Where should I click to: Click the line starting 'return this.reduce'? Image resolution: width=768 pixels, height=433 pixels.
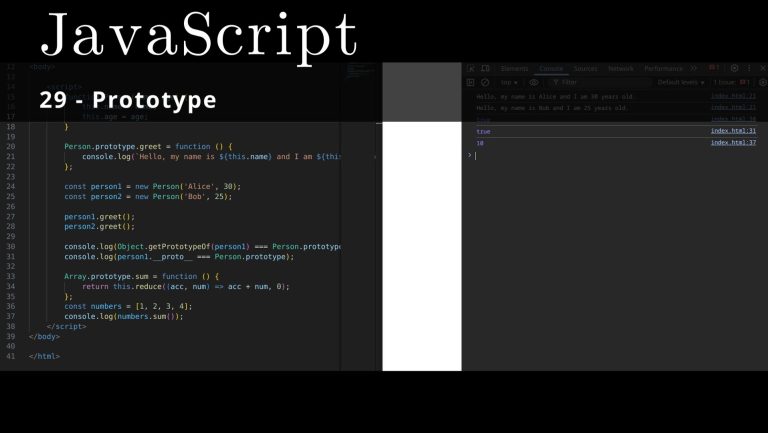pos(186,287)
